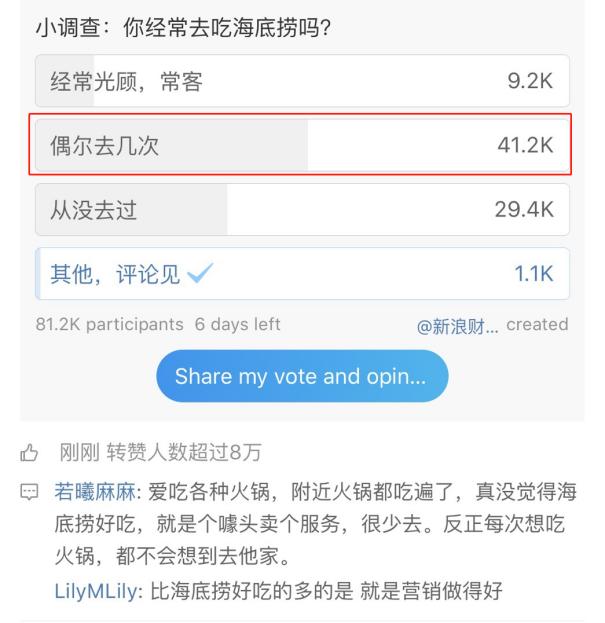Click the 29.4K vote count
This screenshot has width=605, height=623.
524,210
